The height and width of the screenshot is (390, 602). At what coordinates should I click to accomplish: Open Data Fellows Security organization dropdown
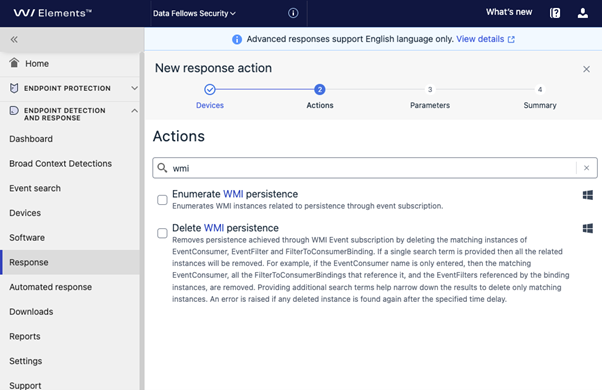[x=194, y=13]
